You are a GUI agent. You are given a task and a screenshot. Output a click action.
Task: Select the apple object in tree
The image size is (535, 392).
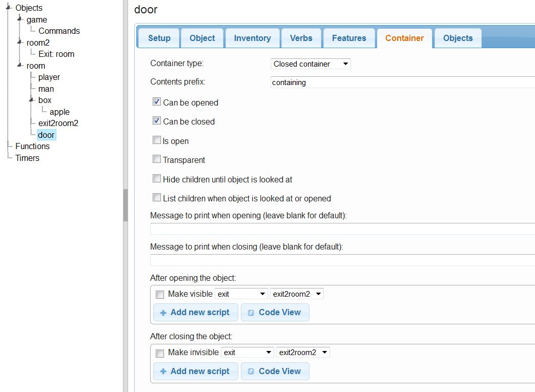point(59,112)
